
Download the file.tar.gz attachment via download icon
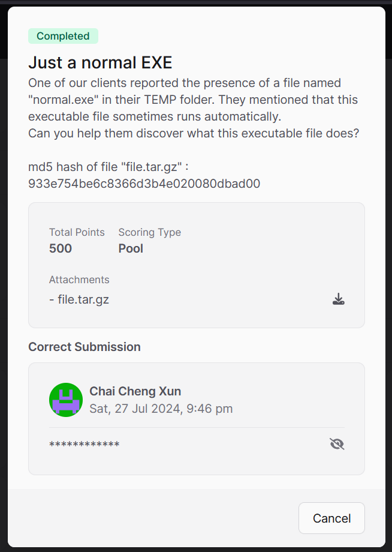coord(338,299)
